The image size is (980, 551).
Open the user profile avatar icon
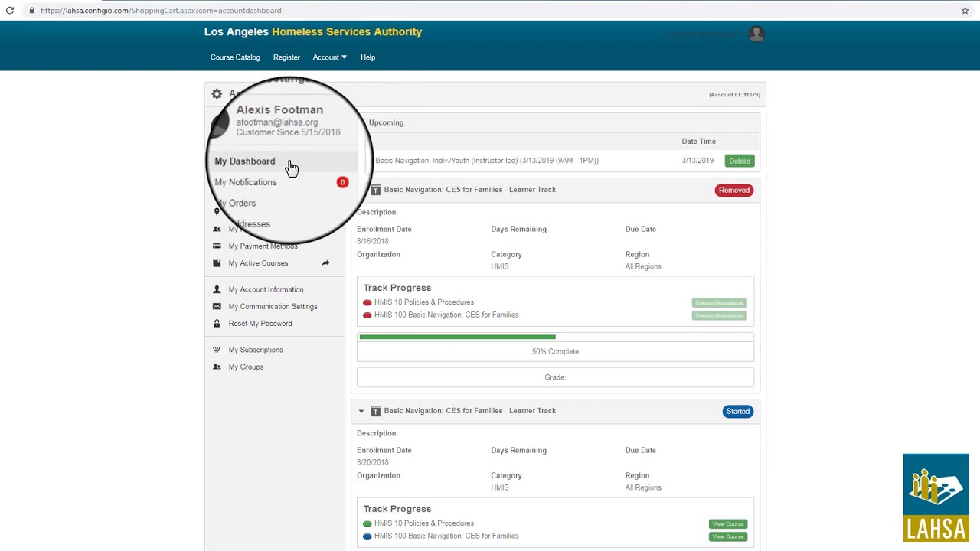(x=756, y=34)
